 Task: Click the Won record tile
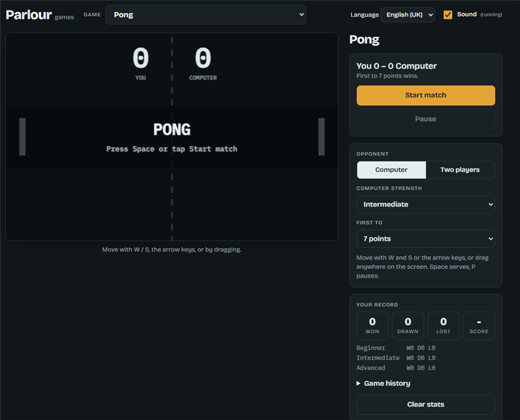[373, 325]
